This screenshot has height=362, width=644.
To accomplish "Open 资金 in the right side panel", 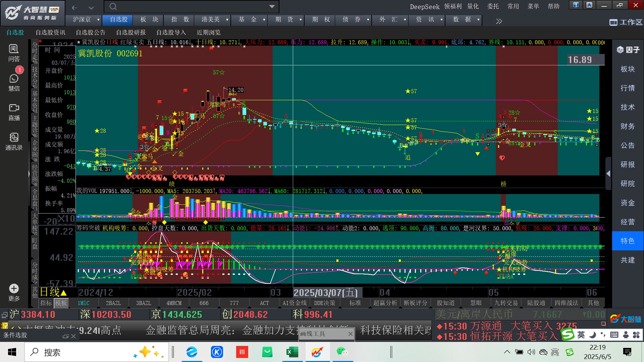I will pyautogui.click(x=628, y=203).
